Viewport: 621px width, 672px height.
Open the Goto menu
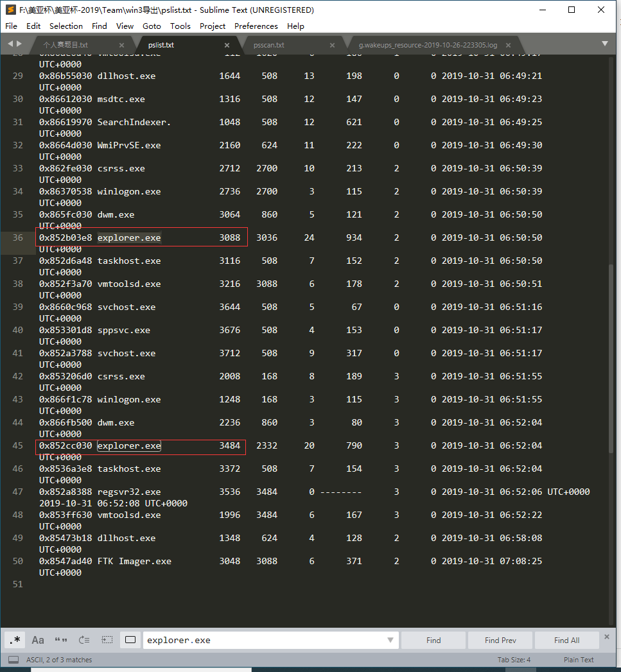(x=152, y=26)
